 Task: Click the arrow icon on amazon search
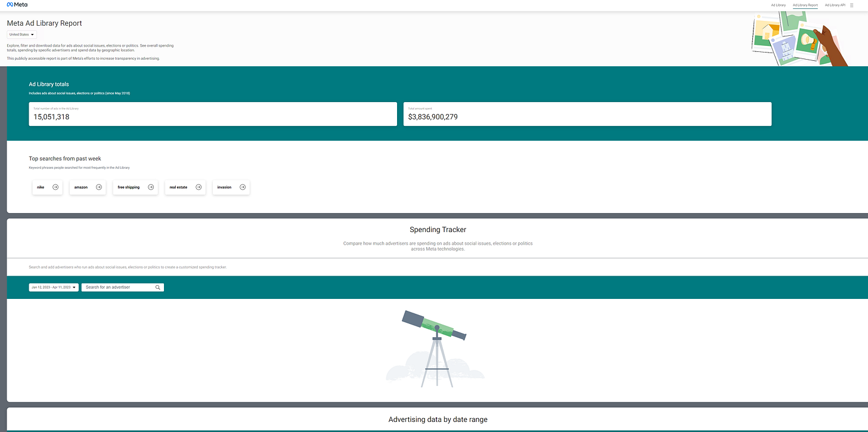[x=99, y=187]
